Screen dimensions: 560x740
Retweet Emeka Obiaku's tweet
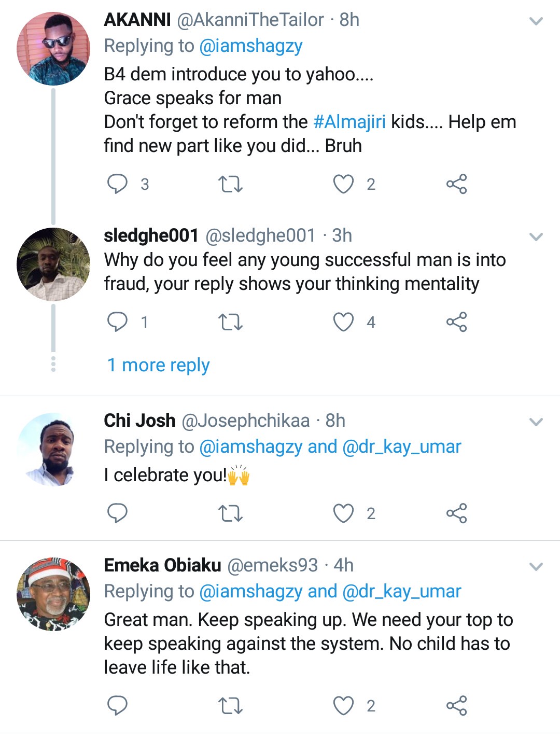[230, 706]
